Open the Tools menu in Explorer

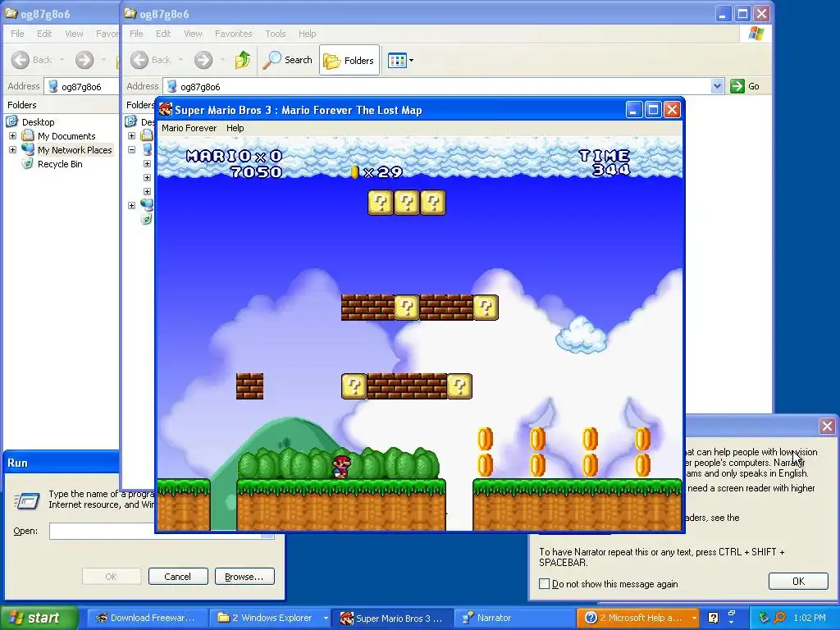pos(276,34)
